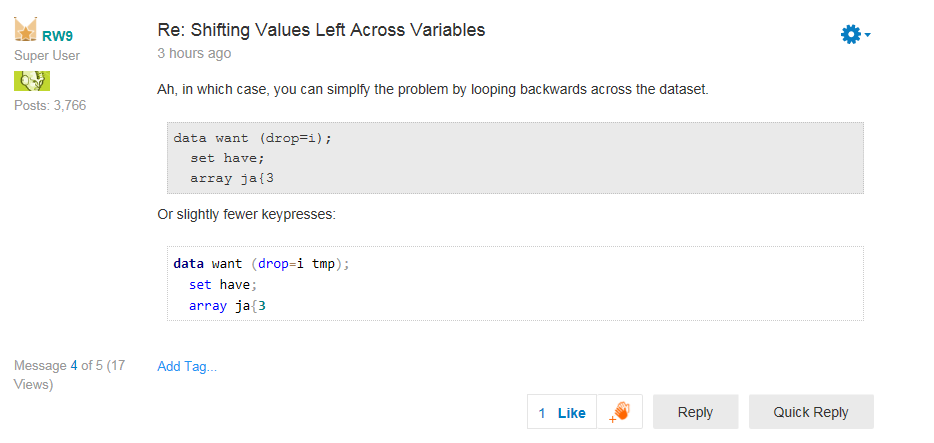Click RW9's crown avatar icon
934x443 pixels.
(x=26, y=32)
